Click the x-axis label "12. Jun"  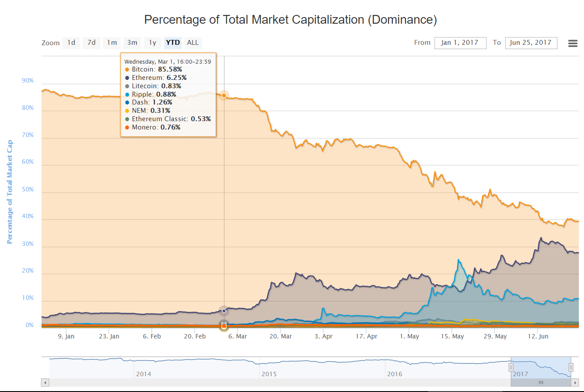coord(538,337)
